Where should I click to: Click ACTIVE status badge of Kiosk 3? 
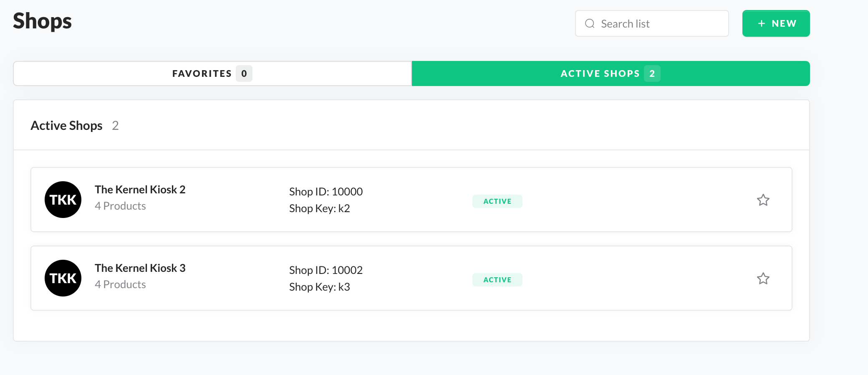(497, 280)
